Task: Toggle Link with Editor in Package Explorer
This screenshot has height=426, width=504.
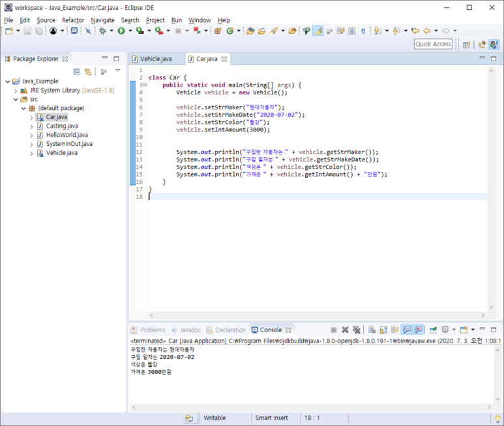Action: pyautogui.click(x=88, y=72)
